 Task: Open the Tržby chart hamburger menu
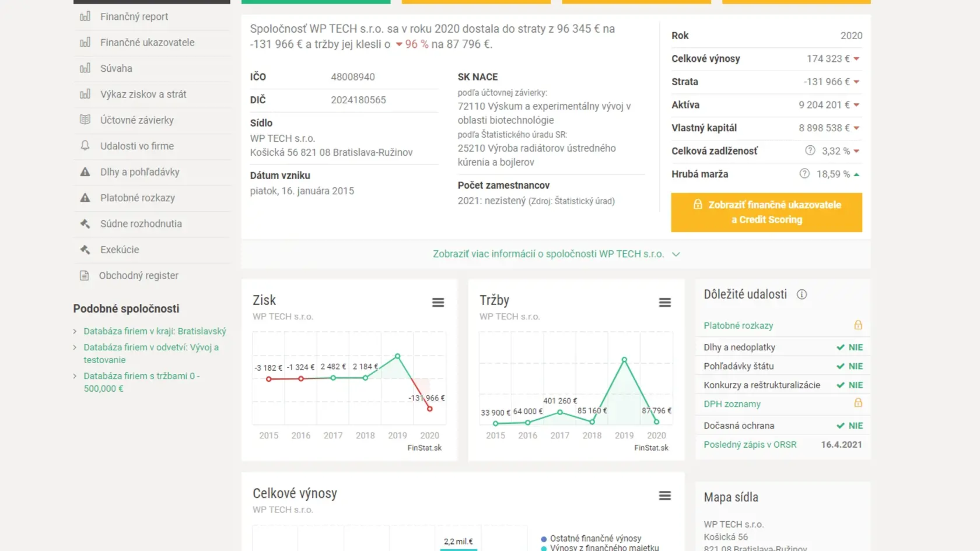click(665, 302)
